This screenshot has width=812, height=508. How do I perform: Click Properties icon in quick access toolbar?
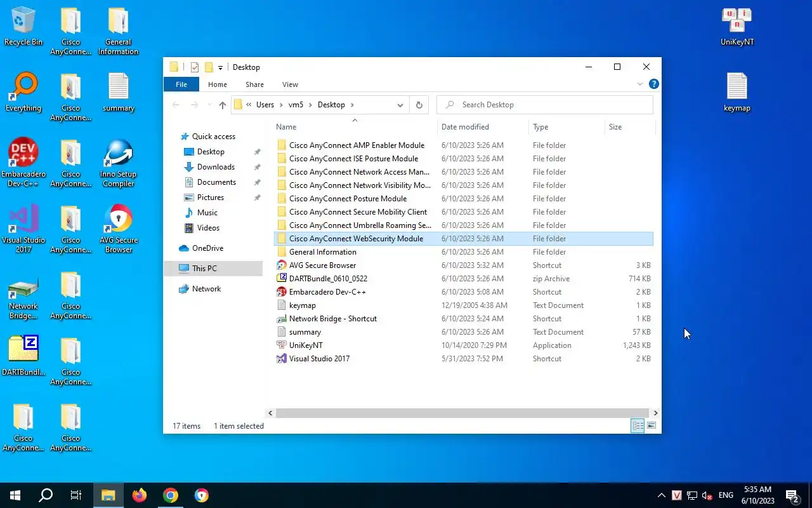click(195, 67)
